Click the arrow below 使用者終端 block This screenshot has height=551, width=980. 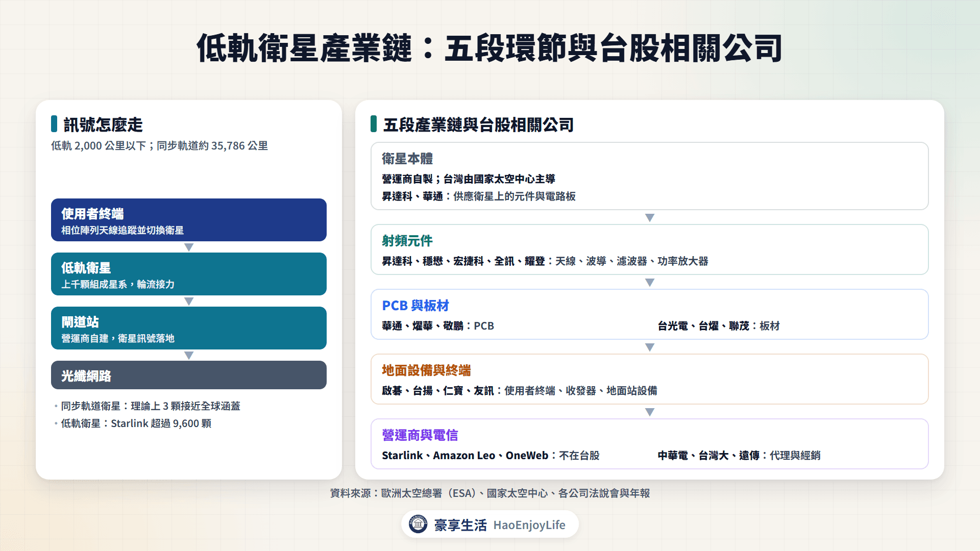tap(189, 247)
